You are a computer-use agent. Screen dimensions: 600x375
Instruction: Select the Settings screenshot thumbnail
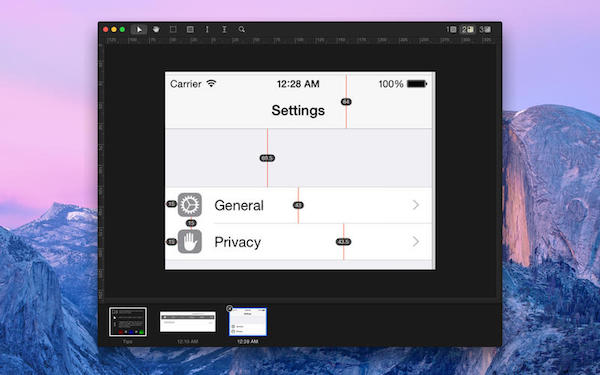pos(248,322)
